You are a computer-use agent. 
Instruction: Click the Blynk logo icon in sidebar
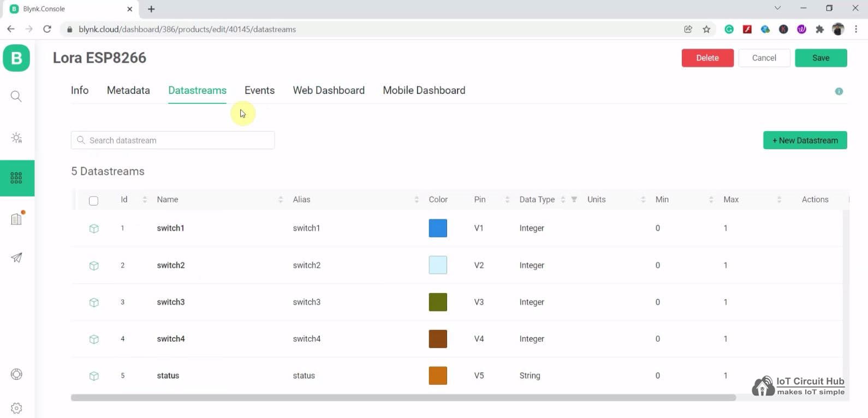coord(16,58)
